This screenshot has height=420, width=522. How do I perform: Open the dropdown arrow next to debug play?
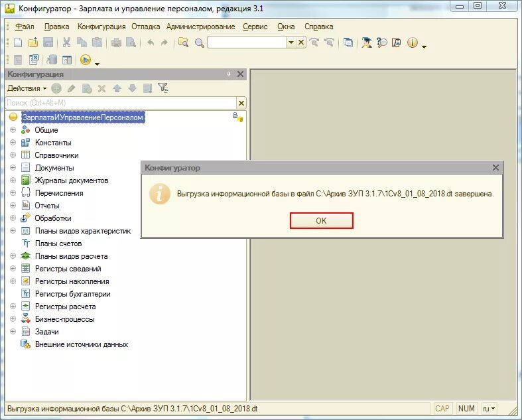coord(97,64)
